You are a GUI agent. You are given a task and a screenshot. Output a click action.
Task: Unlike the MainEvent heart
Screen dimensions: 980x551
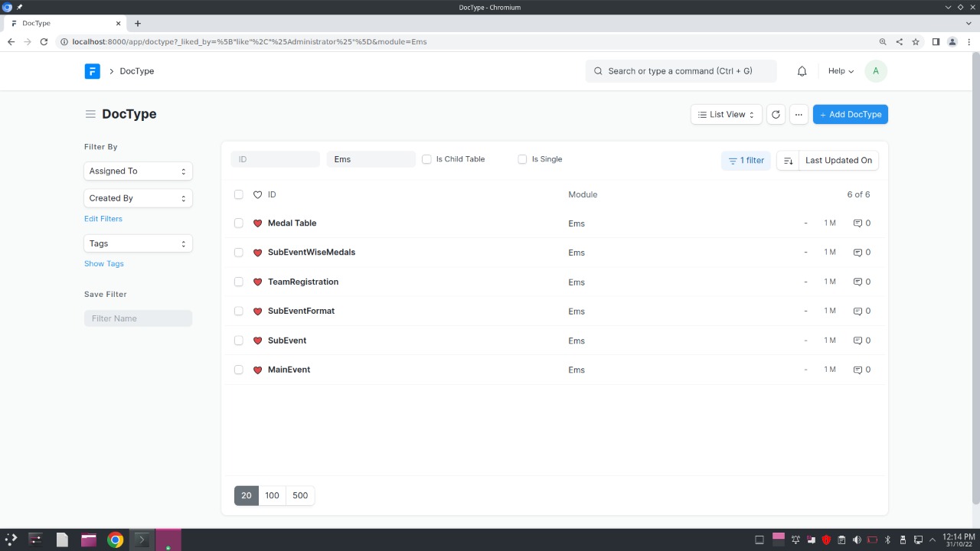[257, 370]
